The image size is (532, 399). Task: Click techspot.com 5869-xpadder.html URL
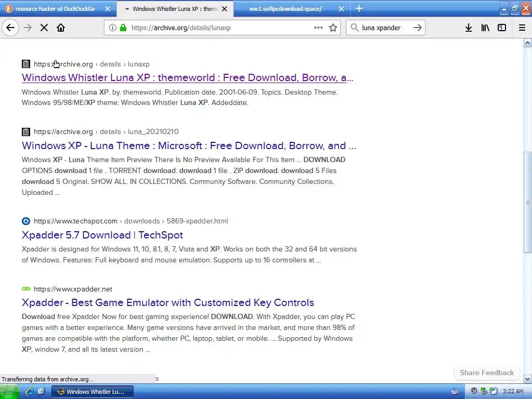pyautogui.click(x=131, y=221)
